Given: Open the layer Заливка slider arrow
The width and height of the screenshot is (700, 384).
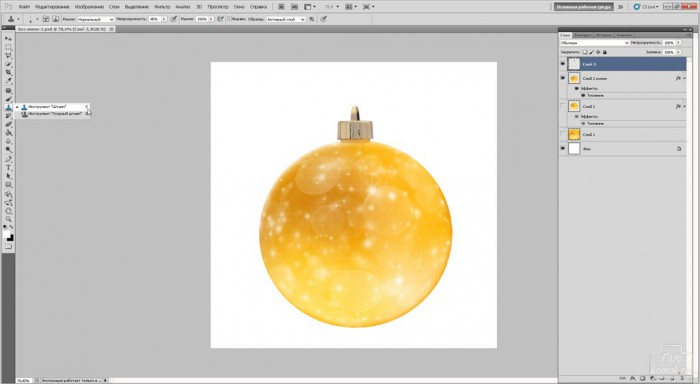Looking at the screenshot, I should click(679, 52).
